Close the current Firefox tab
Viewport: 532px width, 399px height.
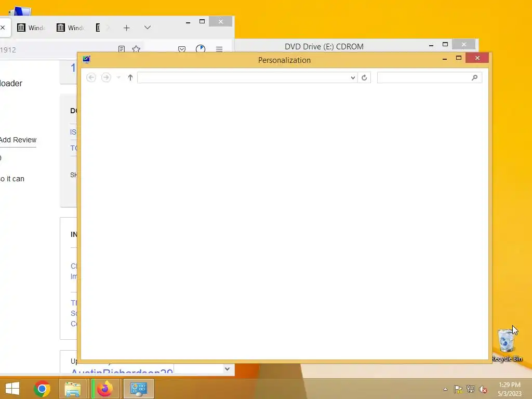3,28
